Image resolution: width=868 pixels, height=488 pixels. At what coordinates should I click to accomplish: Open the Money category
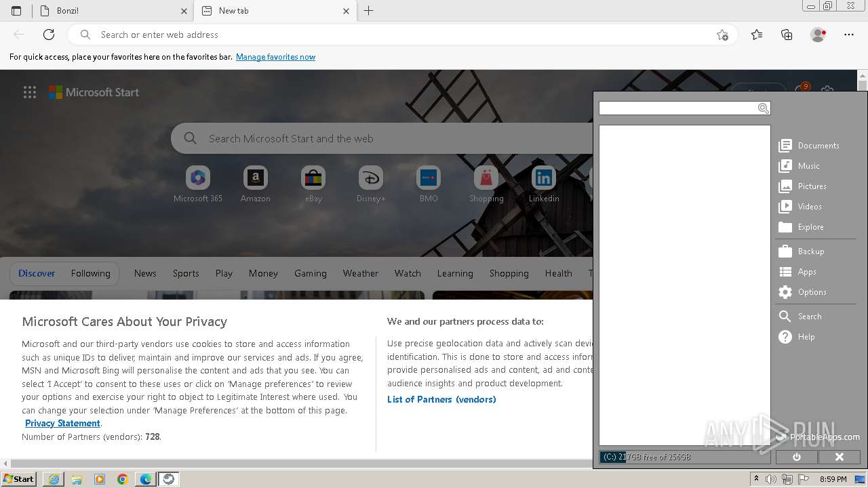coord(263,273)
